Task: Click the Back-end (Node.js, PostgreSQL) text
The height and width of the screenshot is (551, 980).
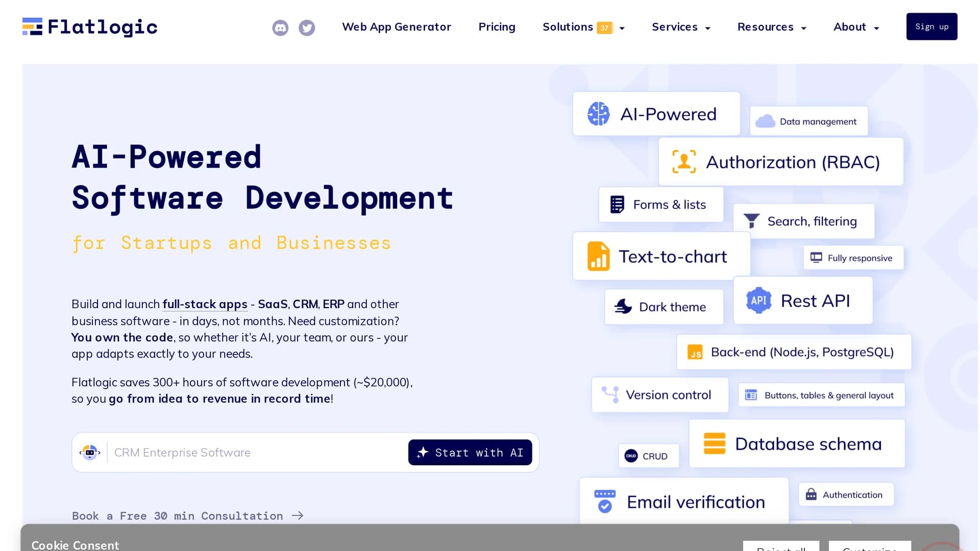Action: point(802,352)
